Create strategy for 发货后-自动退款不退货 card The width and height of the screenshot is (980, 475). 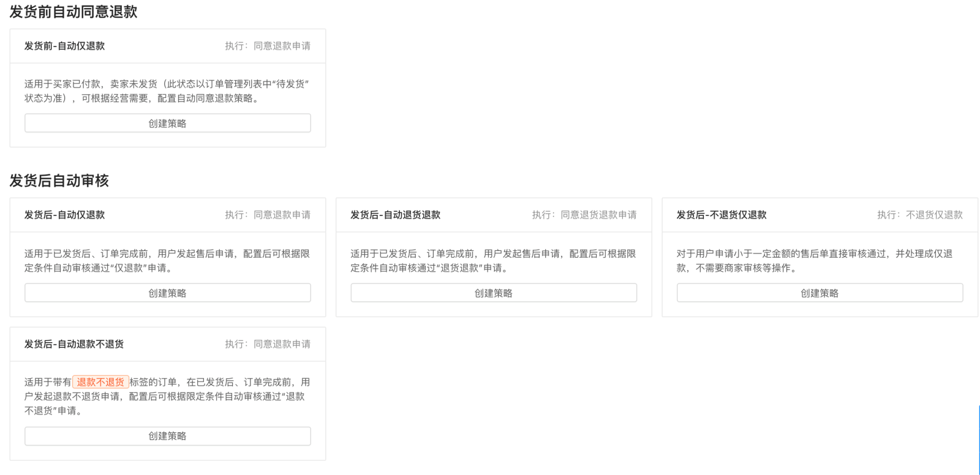[x=167, y=436]
